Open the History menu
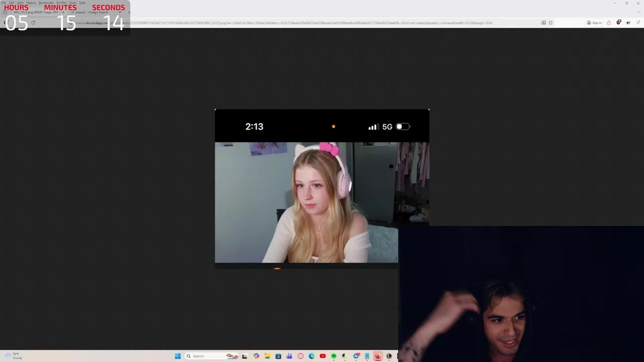This screenshot has width=644, height=362. tap(31, 3)
